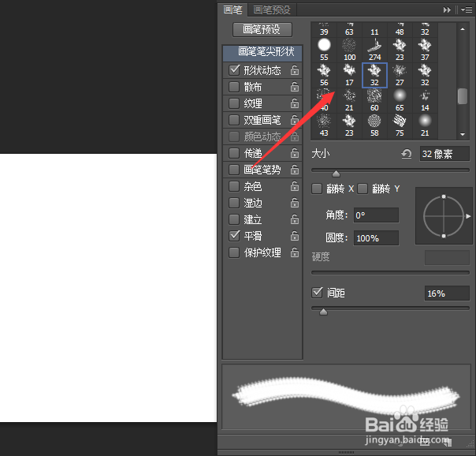Switch to the 画笔 tab
This screenshot has width=476, height=456.
click(x=232, y=9)
